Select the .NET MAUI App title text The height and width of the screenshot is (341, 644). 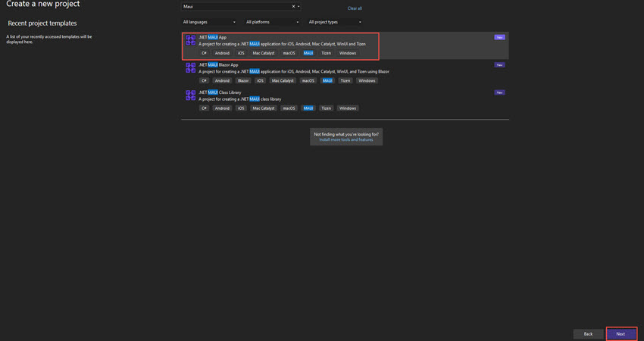(212, 37)
